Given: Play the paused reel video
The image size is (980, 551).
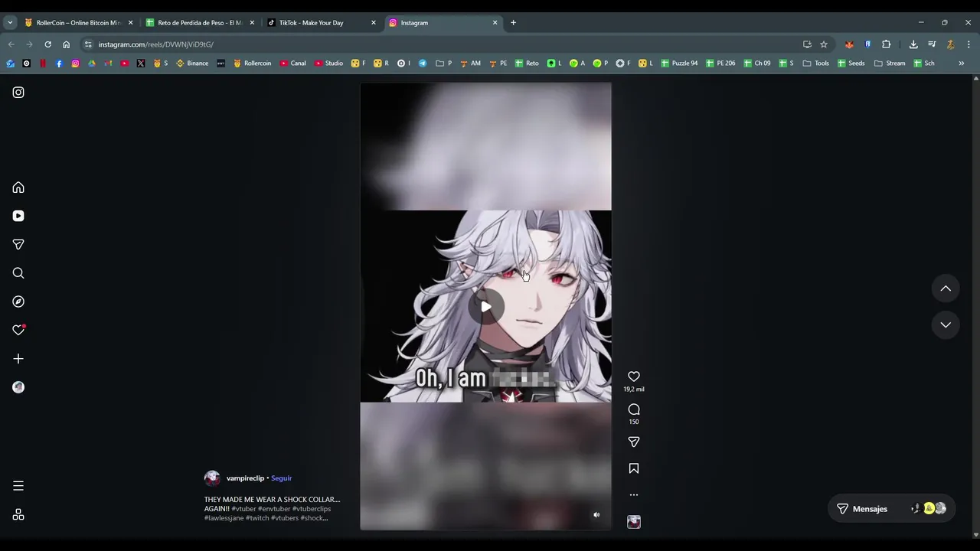Looking at the screenshot, I should tap(486, 307).
